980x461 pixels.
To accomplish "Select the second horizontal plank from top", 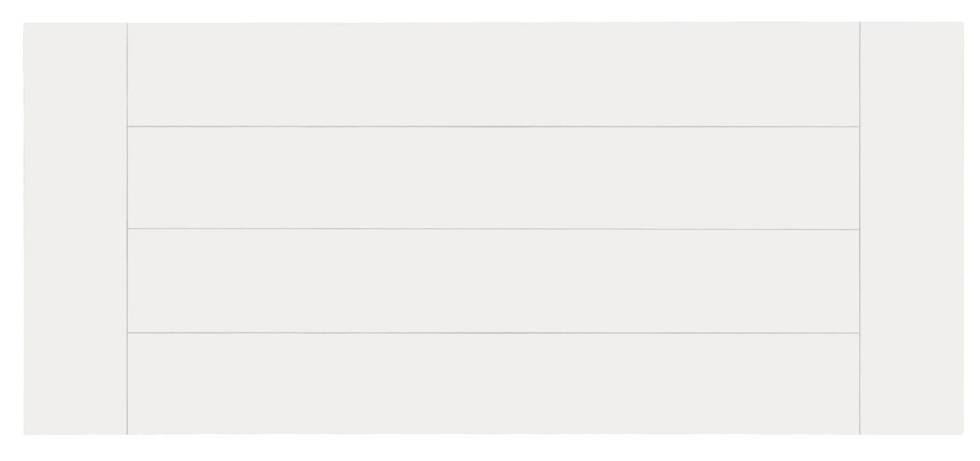I will point(493,178).
